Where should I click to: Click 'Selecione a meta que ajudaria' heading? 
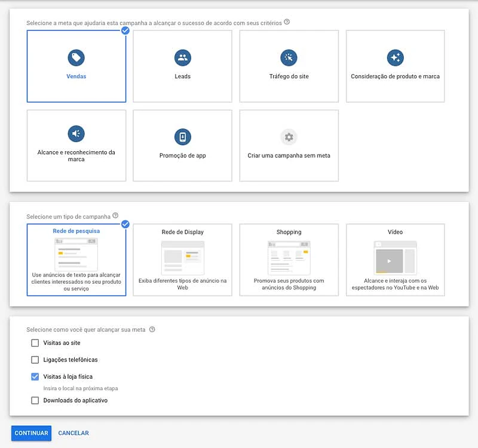tap(154, 23)
